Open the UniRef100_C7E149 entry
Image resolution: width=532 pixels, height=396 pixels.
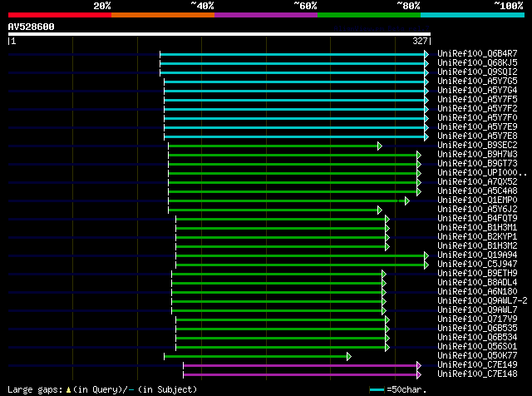click(477, 365)
